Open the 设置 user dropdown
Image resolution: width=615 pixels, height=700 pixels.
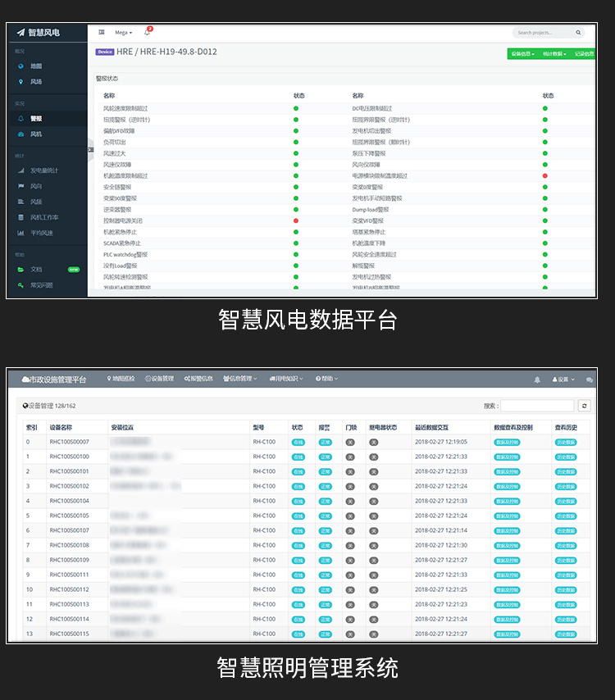coord(563,380)
